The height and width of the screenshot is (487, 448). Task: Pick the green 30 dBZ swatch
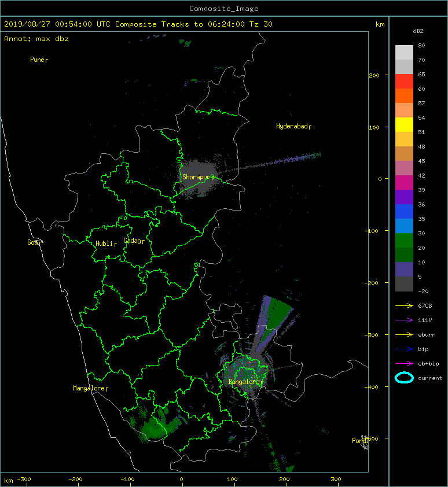pyautogui.click(x=404, y=240)
